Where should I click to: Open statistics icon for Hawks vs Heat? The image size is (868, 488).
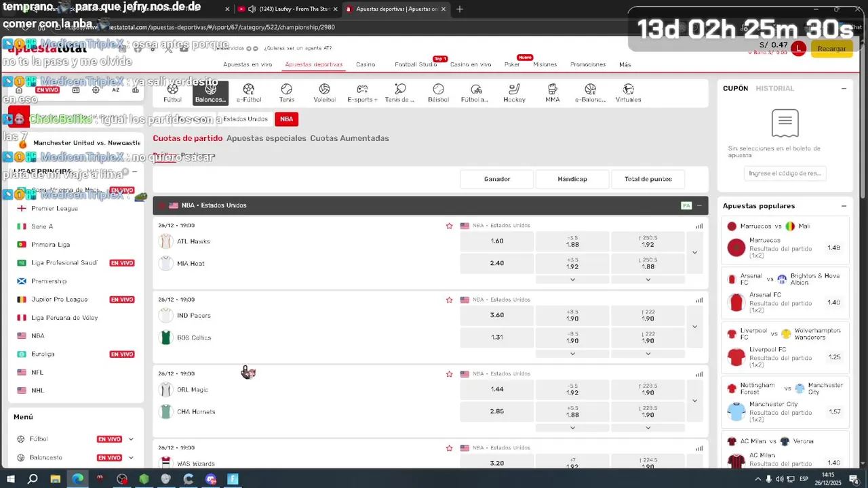tap(699, 226)
